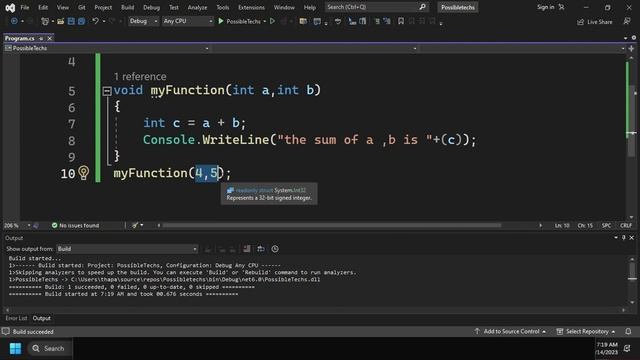Screen dimensions: 640x360
Task: Click the bookmark toolbar icon
Action: 401,21
